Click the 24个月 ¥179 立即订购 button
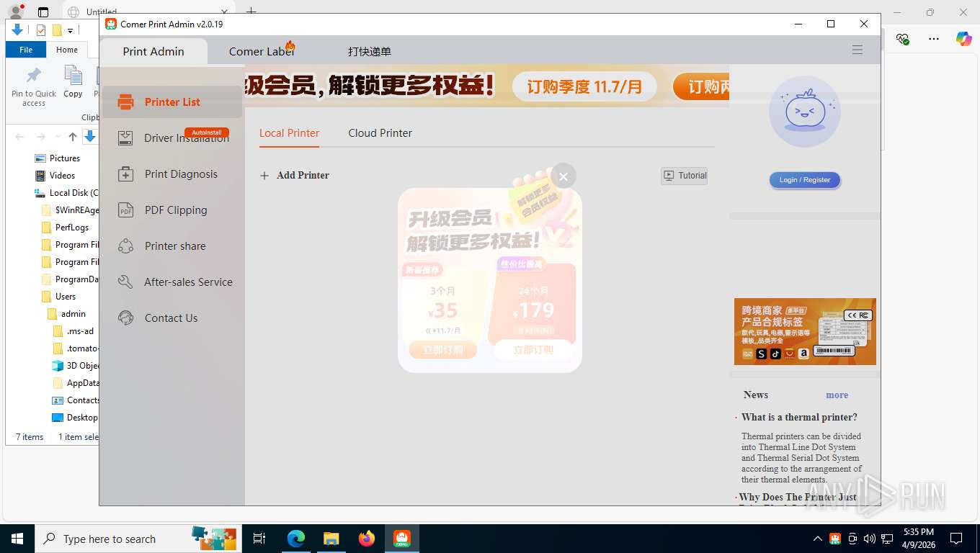The height and width of the screenshot is (553, 980). point(533,350)
